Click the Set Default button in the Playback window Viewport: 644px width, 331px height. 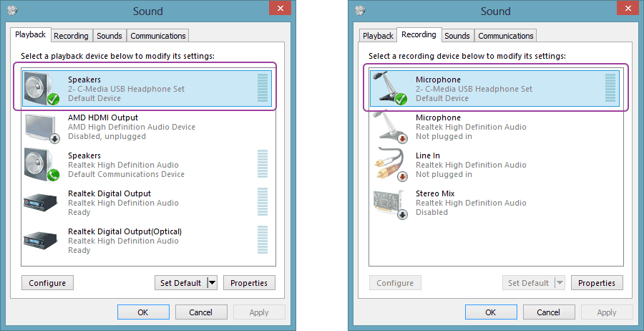click(x=180, y=283)
